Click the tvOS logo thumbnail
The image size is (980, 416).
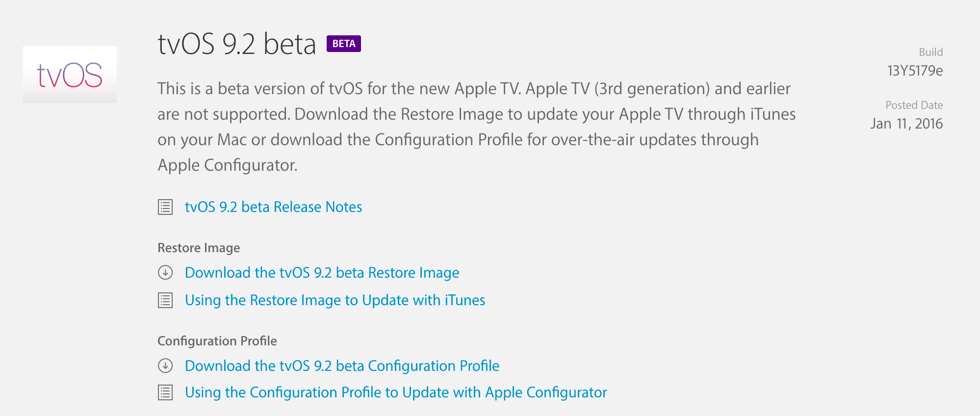[x=70, y=75]
